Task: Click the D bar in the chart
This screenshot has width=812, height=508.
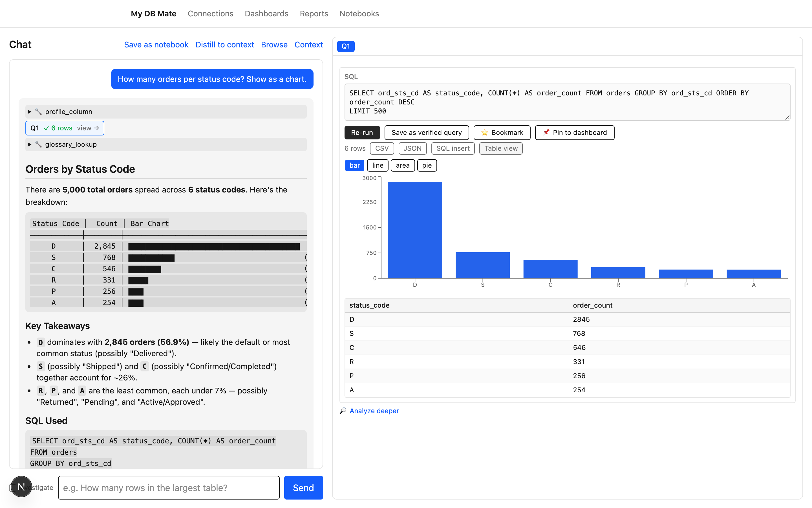Action: click(x=415, y=230)
